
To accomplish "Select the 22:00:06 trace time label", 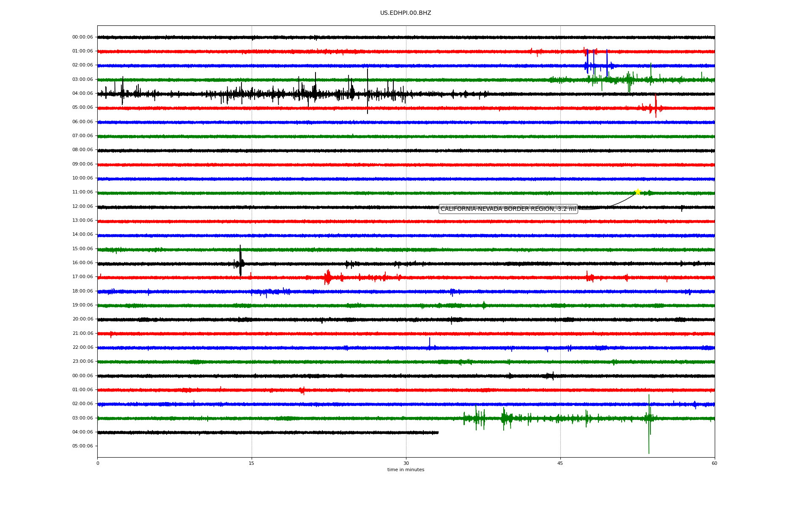I will tap(82, 348).
